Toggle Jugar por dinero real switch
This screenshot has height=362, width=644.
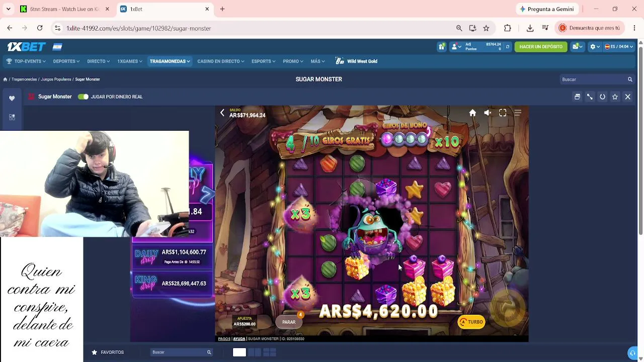click(x=83, y=97)
